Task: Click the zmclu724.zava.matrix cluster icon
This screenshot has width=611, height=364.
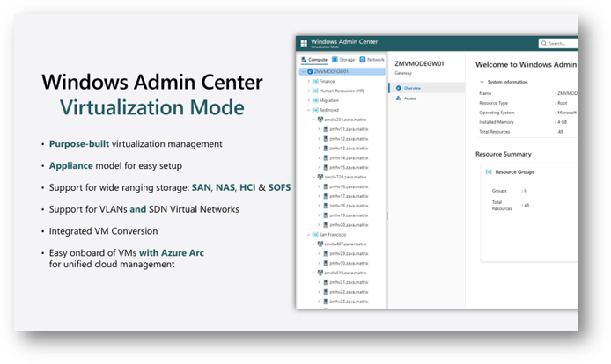Action: click(320, 177)
